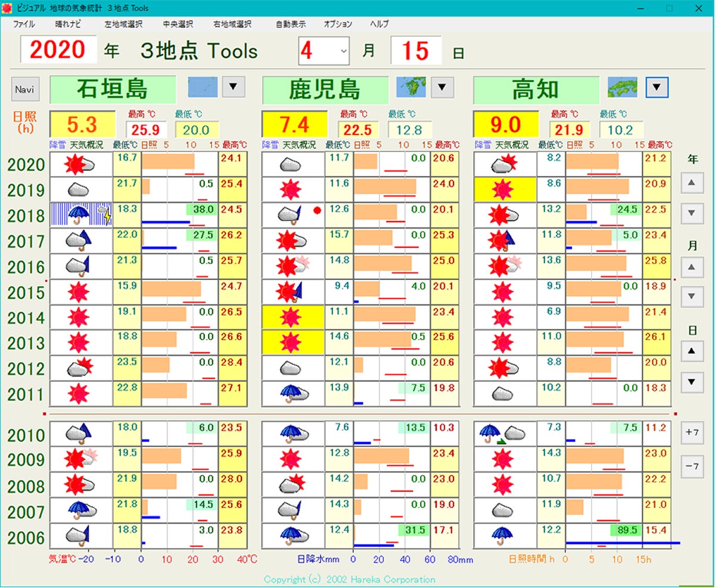Open the dropdown next to 鹿児島

point(442,88)
